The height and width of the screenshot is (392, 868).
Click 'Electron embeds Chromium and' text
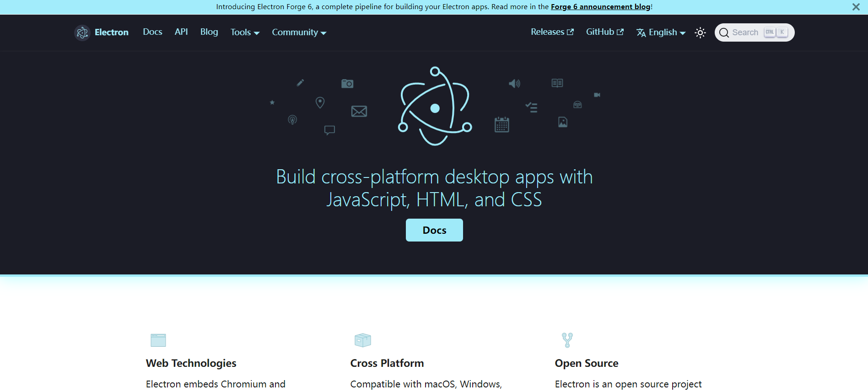click(216, 384)
